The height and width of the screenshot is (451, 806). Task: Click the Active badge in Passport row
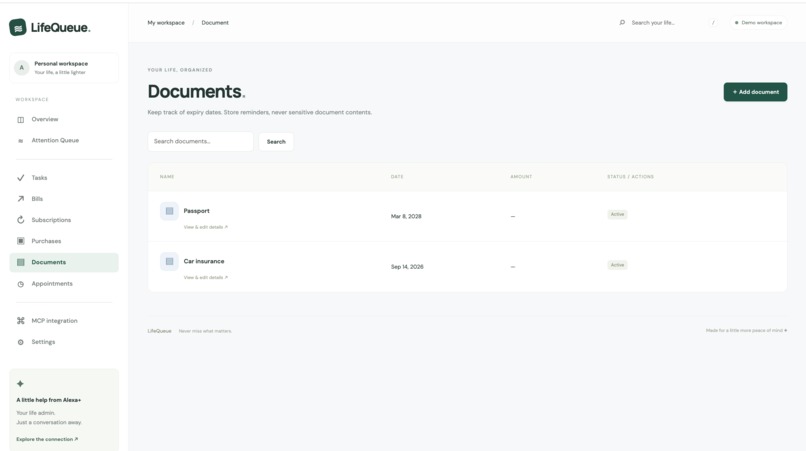[x=617, y=214]
